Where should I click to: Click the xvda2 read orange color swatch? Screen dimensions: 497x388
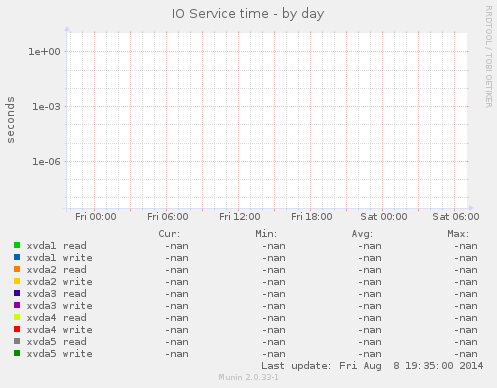click(x=17, y=269)
